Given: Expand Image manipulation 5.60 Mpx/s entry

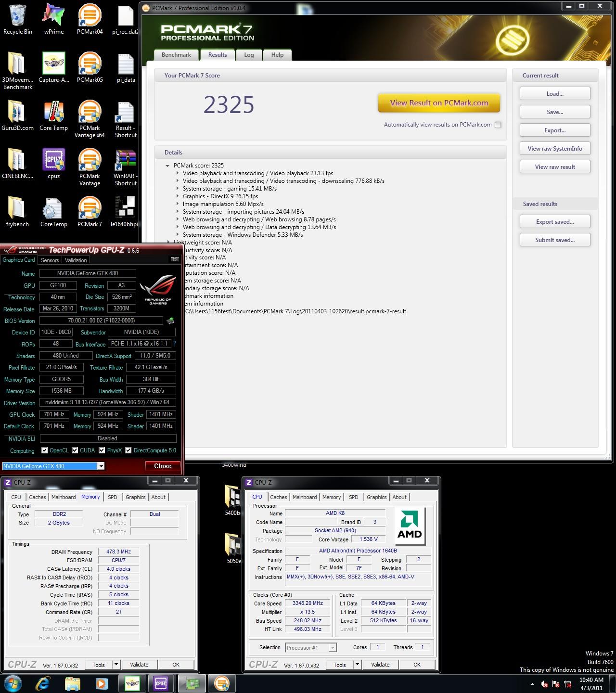Looking at the screenshot, I should (x=178, y=204).
